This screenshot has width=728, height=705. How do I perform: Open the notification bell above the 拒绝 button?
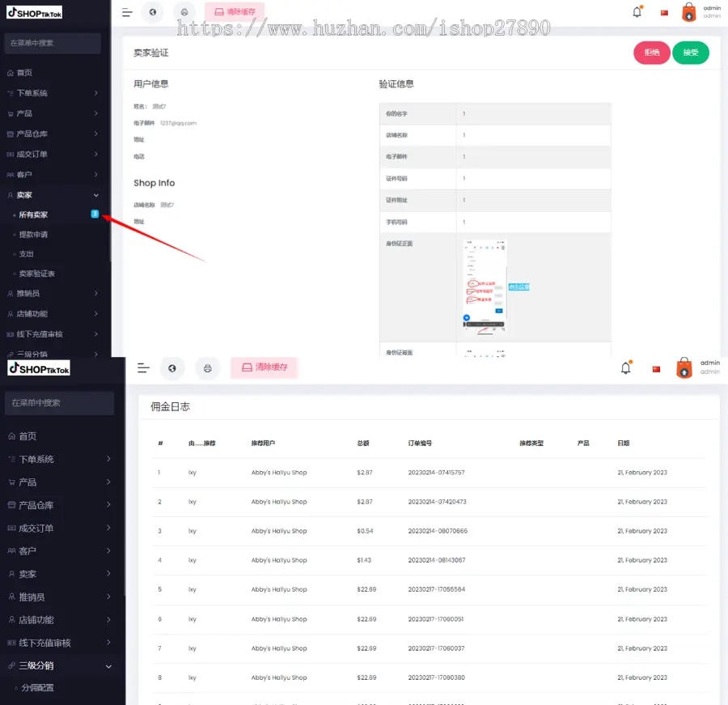tap(637, 12)
